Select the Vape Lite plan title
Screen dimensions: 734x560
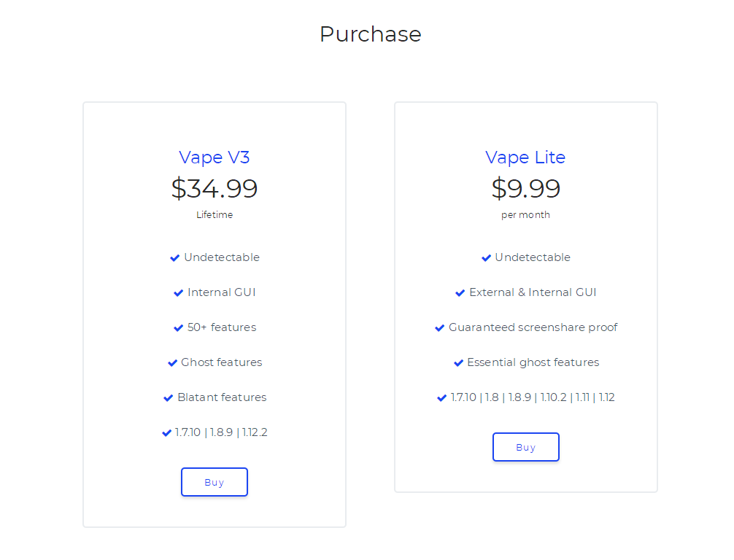525,157
